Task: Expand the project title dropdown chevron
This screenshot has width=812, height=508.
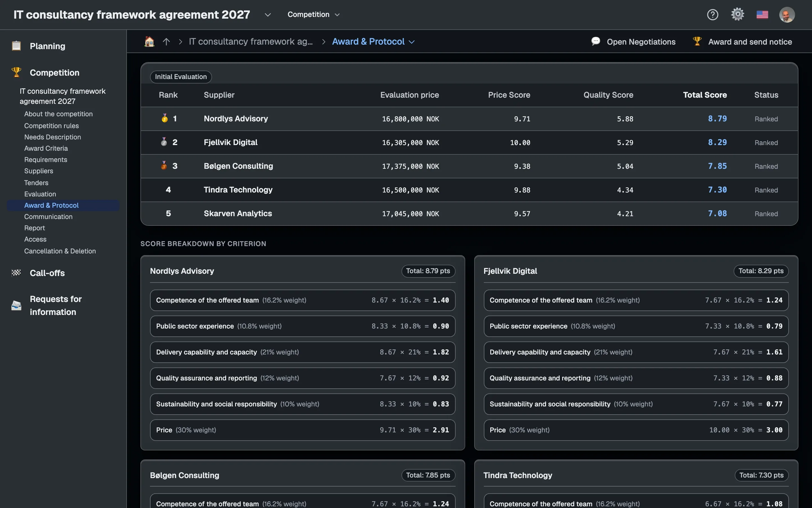Action: click(267, 15)
